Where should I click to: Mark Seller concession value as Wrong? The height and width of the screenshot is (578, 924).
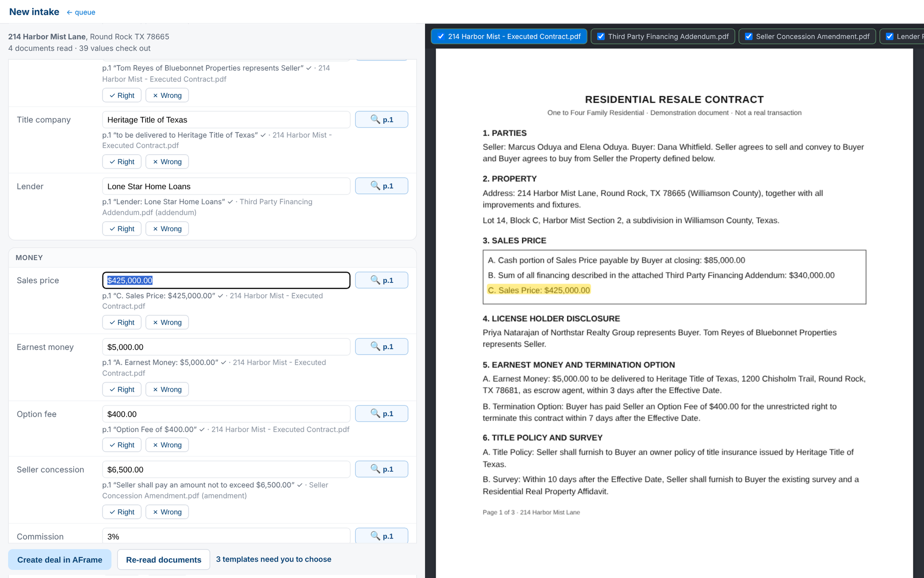167,512
